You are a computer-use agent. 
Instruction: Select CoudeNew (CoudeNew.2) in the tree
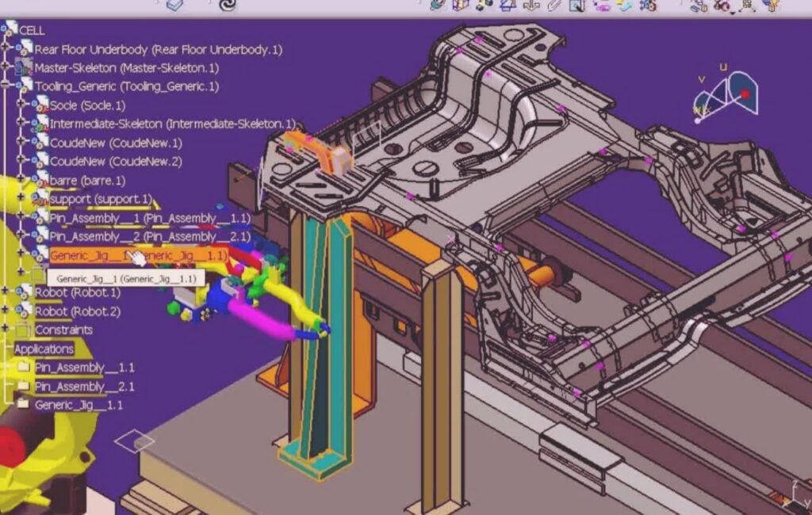[115, 162]
